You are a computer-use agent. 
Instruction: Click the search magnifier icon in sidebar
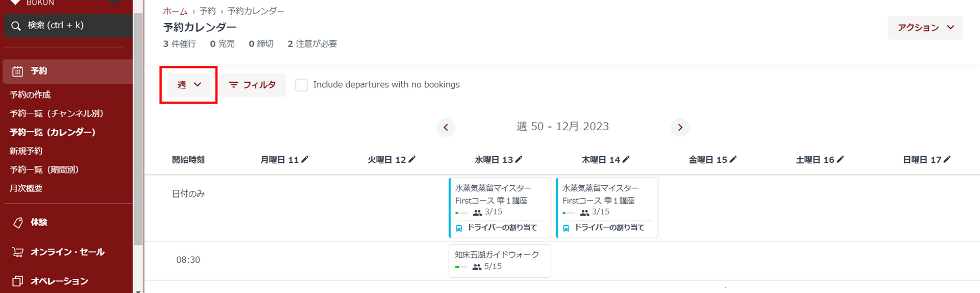point(16,26)
